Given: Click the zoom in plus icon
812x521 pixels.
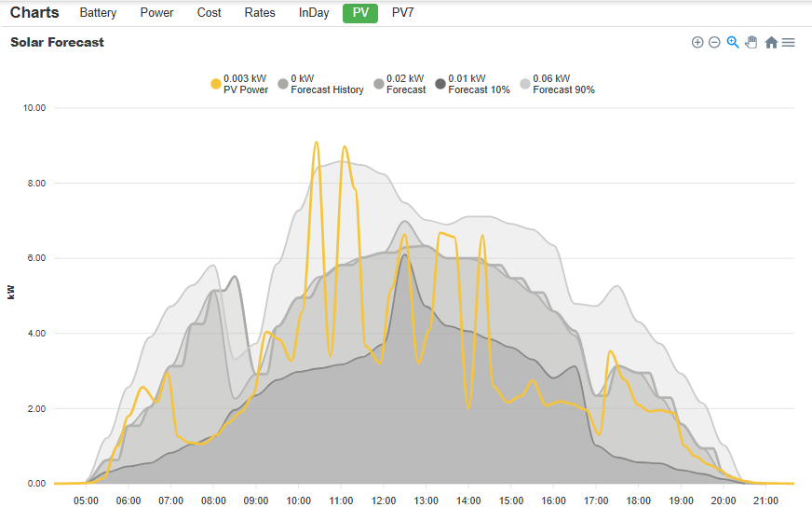Looking at the screenshot, I should tap(697, 43).
